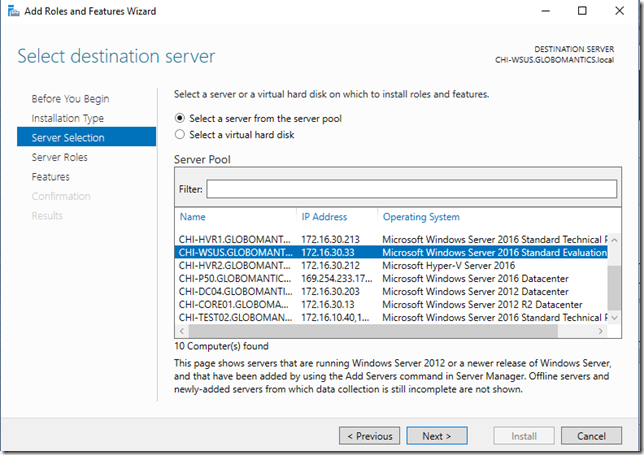This screenshot has height=455, width=644.
Task: Select CHI-DC04.GLOBOMANTI... server row
Action: point(391,292)
